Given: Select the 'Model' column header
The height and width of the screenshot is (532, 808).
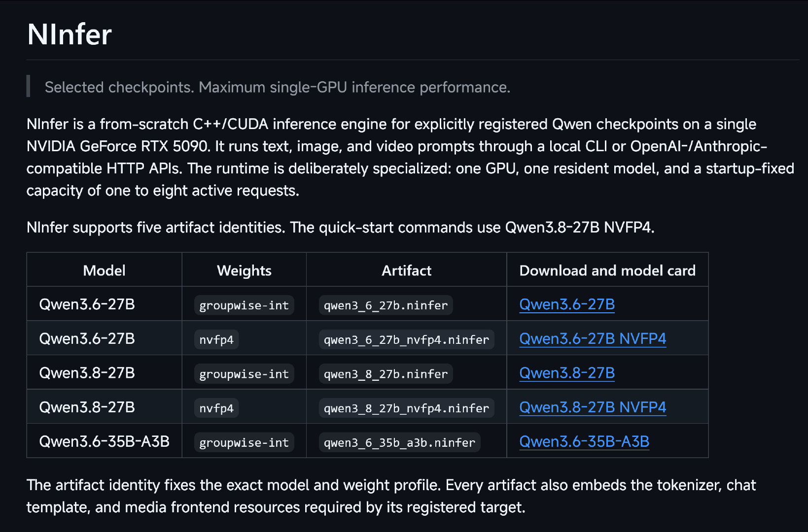Looking at the screenshot, I should click(x=104, y=270).
